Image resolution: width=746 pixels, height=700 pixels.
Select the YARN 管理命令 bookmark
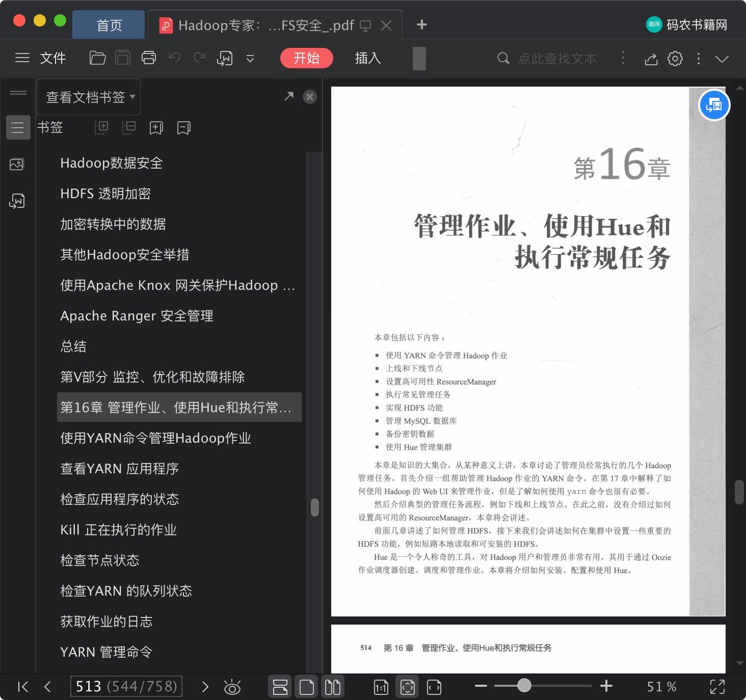tap(106, 652)
